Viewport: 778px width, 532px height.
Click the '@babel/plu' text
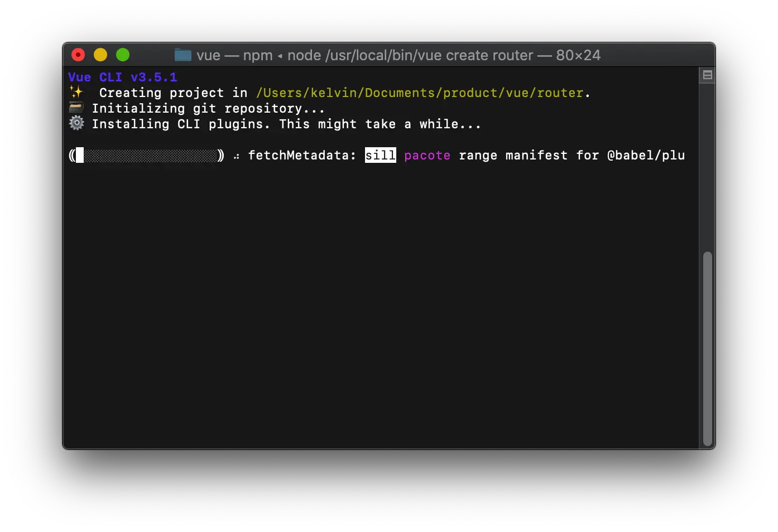pos(646,155)
